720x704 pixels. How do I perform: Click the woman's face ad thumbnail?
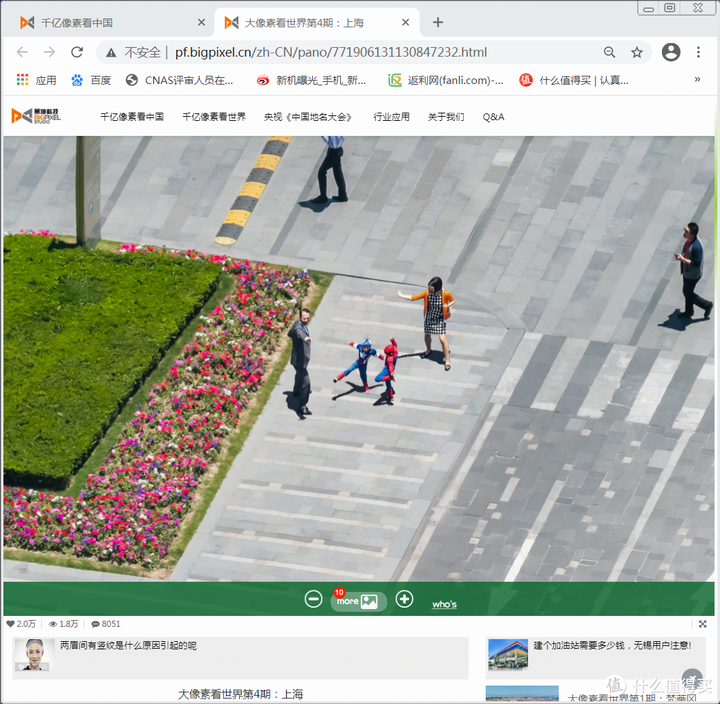point(34,654)
